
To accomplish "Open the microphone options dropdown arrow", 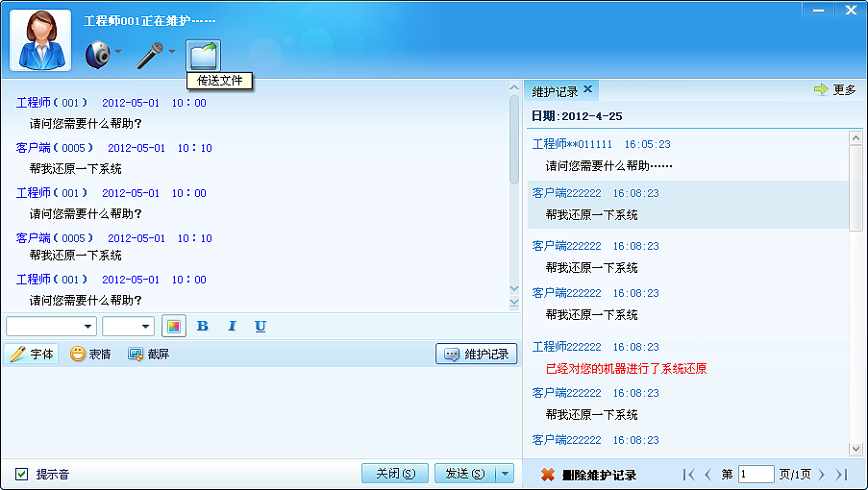I will 172,52.
